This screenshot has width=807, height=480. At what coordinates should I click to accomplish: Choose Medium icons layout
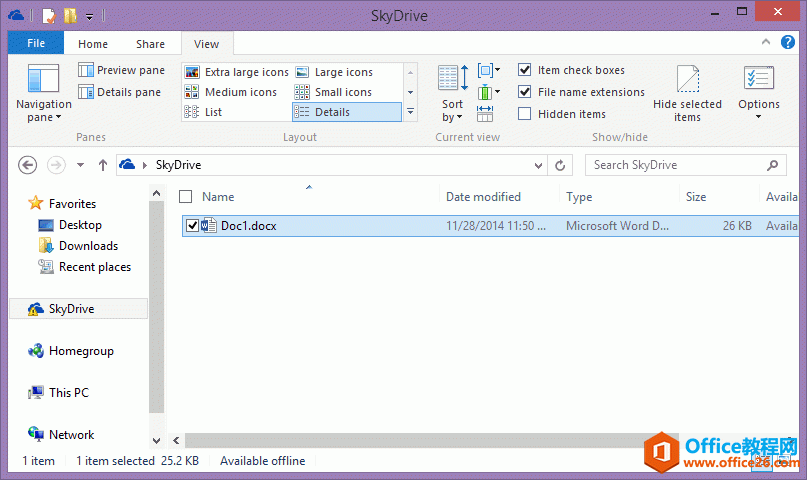pyautogui.click(x=231, y=92)
